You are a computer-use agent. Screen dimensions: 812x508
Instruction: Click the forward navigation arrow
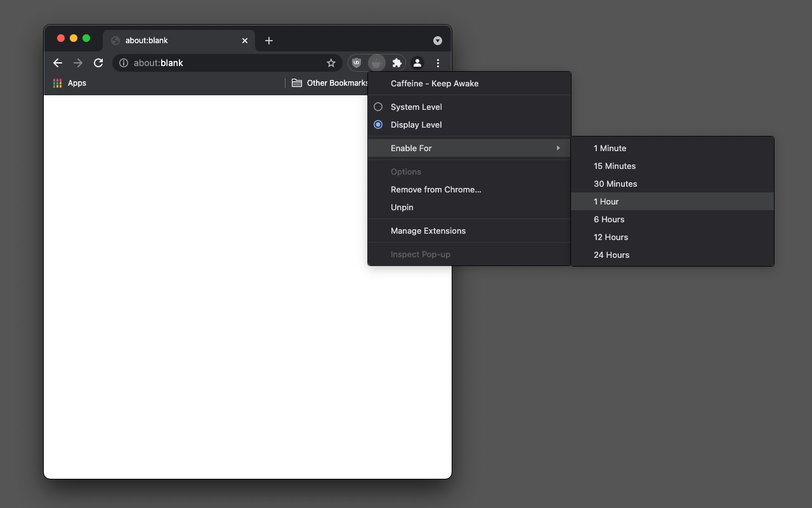pyautogui.click(x=78, y=63)
